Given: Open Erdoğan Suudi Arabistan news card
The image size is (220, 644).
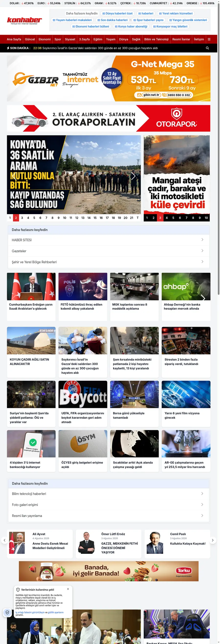Looking at the screenshot, I should [31, 297].
